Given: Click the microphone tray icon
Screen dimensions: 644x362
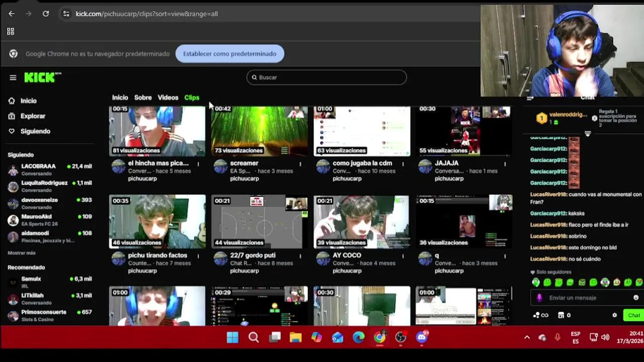Looking at the screenshot, I should click(x=557, y=337).
